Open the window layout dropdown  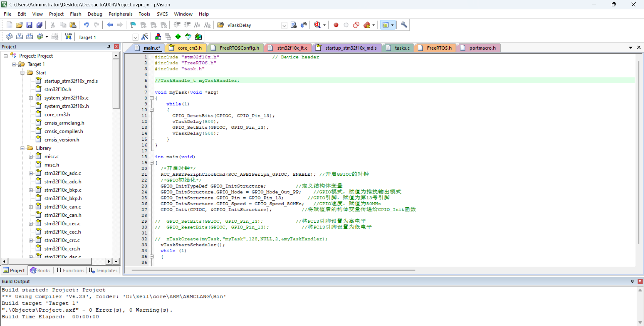point(392,25)
